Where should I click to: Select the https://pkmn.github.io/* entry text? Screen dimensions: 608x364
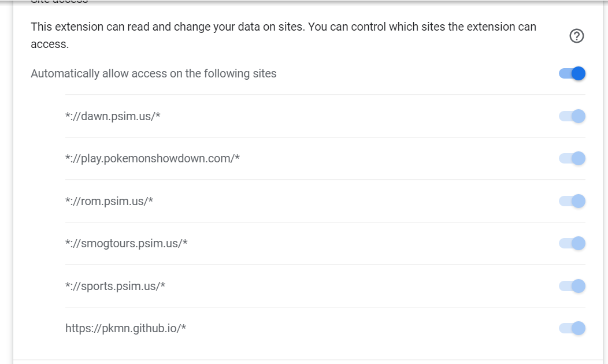click(125, 328)
